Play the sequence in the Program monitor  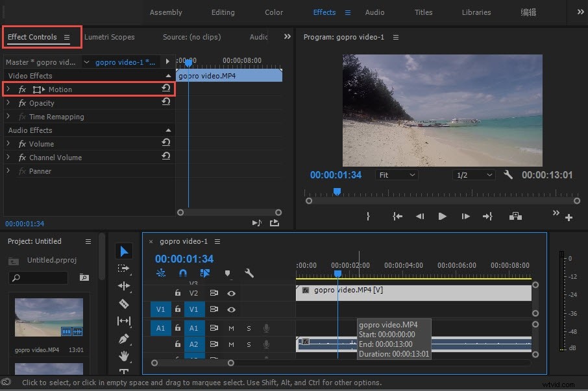[442, 217]
